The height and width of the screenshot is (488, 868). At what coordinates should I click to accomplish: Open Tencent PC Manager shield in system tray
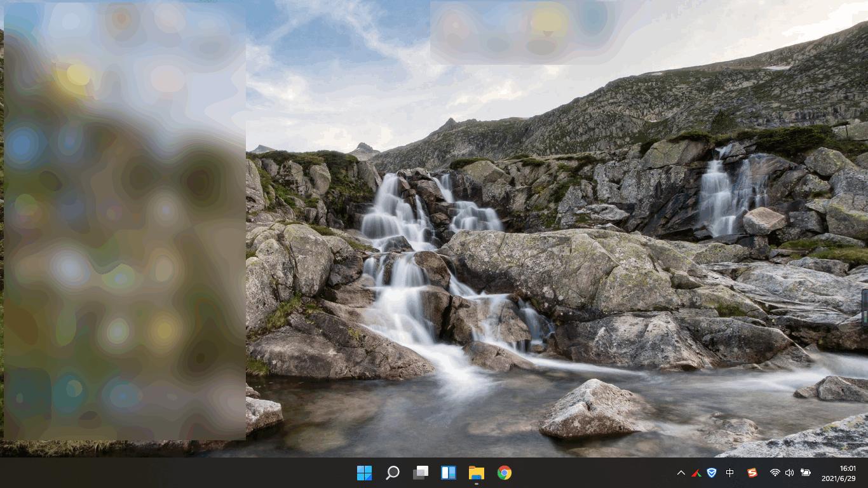pos(711,473)
